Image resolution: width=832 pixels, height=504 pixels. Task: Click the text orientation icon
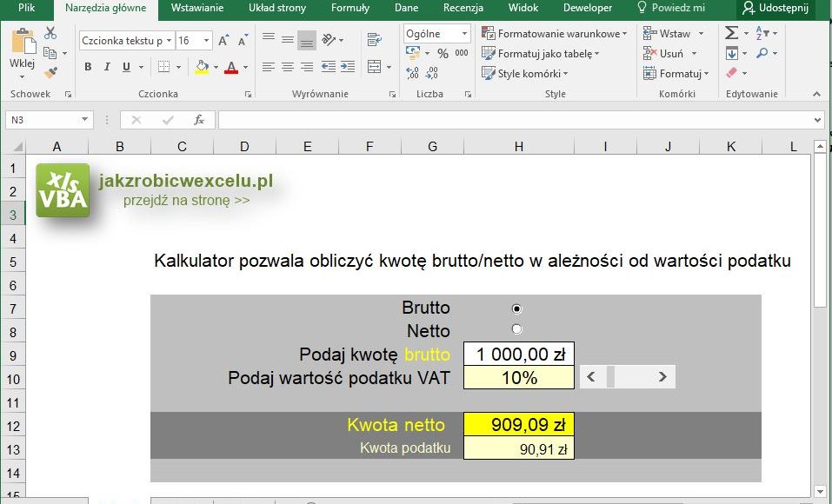(x=329, y=39)
